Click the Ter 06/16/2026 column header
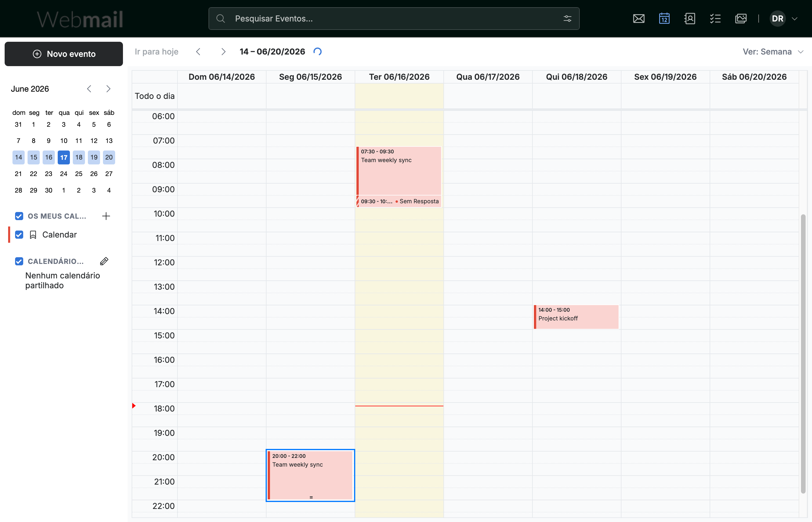Image resolution: width=812 pixels, height=522 pixels. [x=399, y=77]
